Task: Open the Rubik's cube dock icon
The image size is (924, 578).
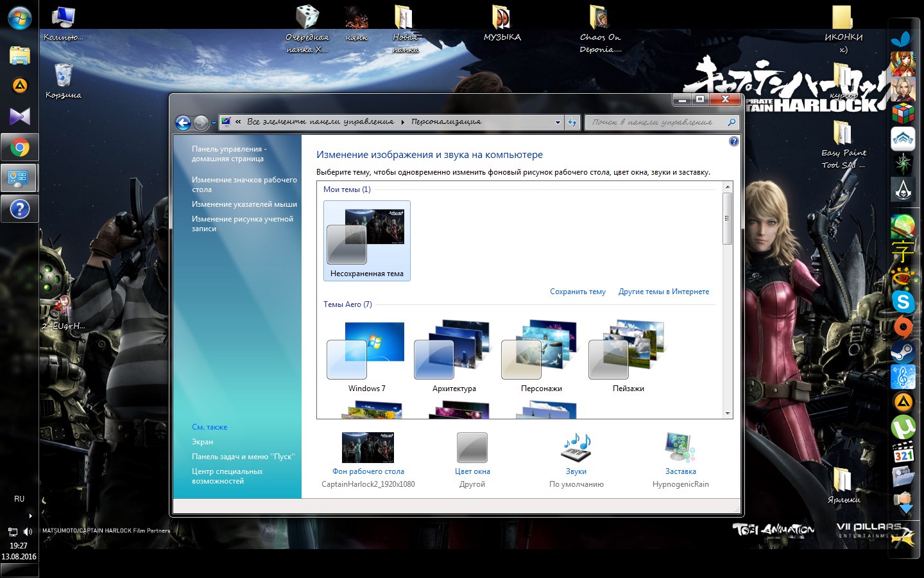Action: tap(903, 114)
